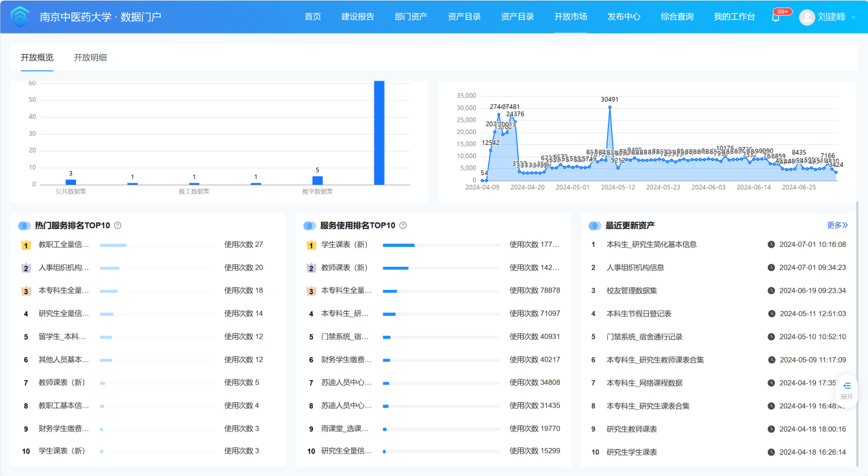Click clock icon beside 2024-05-10 10:52:10
This screenshot has width=868, height=476.
(771, 336)
